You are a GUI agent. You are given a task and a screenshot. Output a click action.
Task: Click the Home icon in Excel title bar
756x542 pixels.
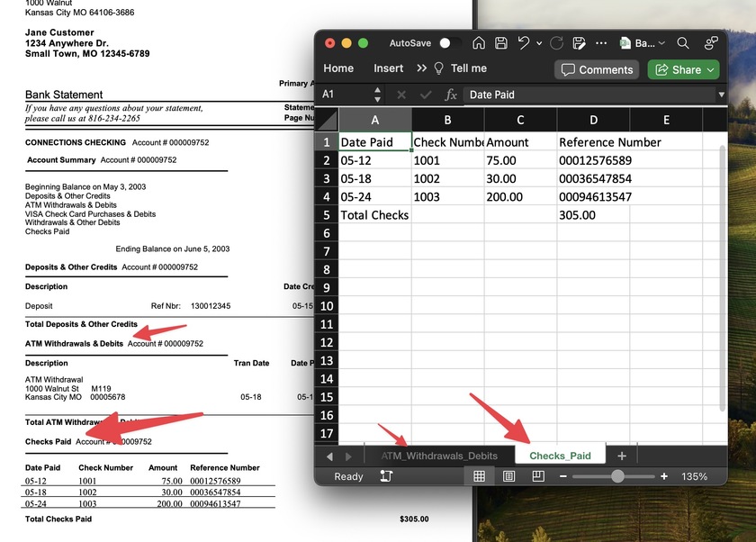click(479, 43)
